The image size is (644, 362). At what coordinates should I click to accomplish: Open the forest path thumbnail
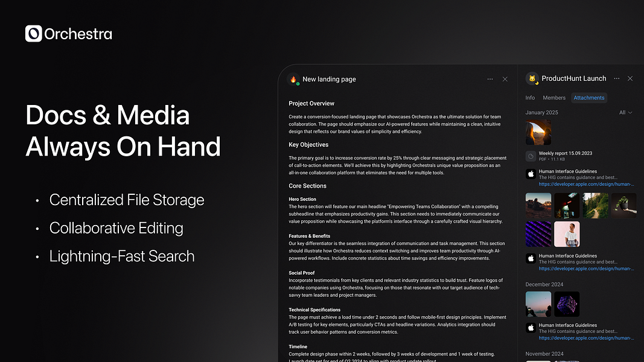click(x=596, y=206)
